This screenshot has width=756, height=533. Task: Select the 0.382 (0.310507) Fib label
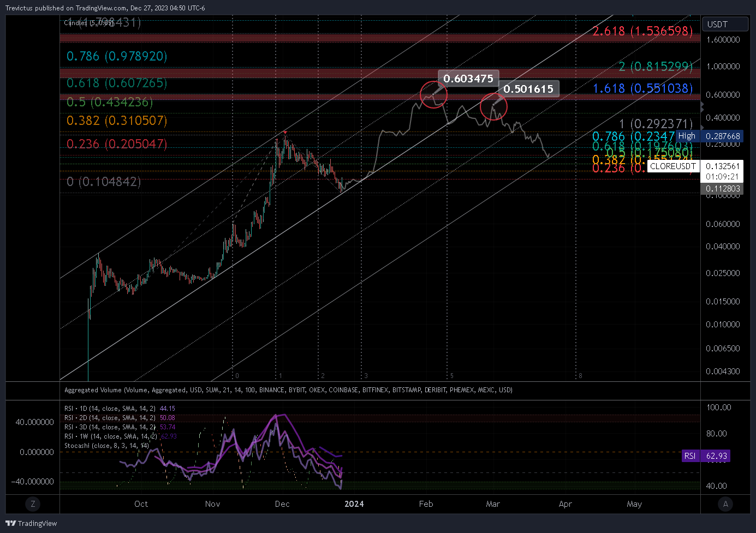(117, 121)
